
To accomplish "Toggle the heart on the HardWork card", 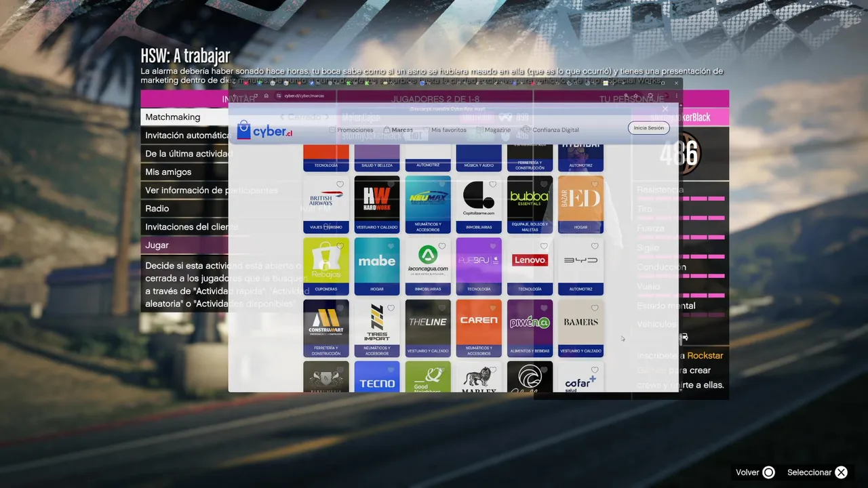I will (391, 184).
